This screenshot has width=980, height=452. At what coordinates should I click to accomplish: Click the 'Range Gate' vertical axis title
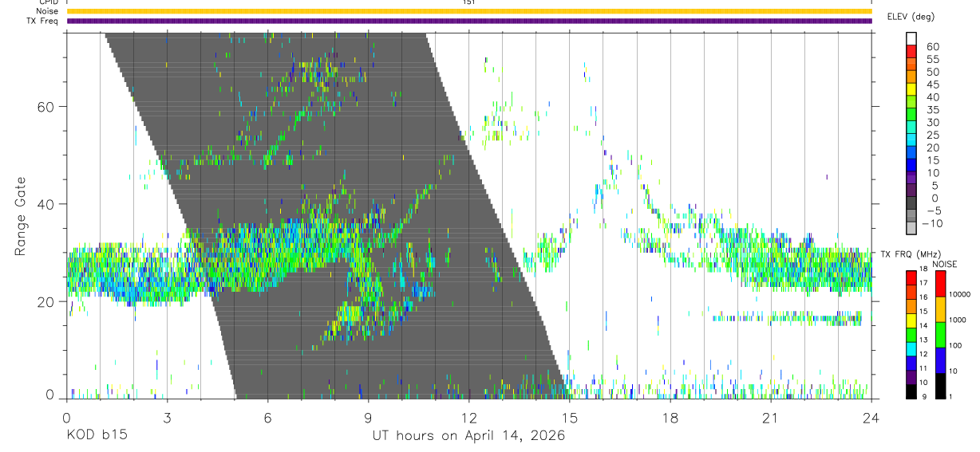19,216
